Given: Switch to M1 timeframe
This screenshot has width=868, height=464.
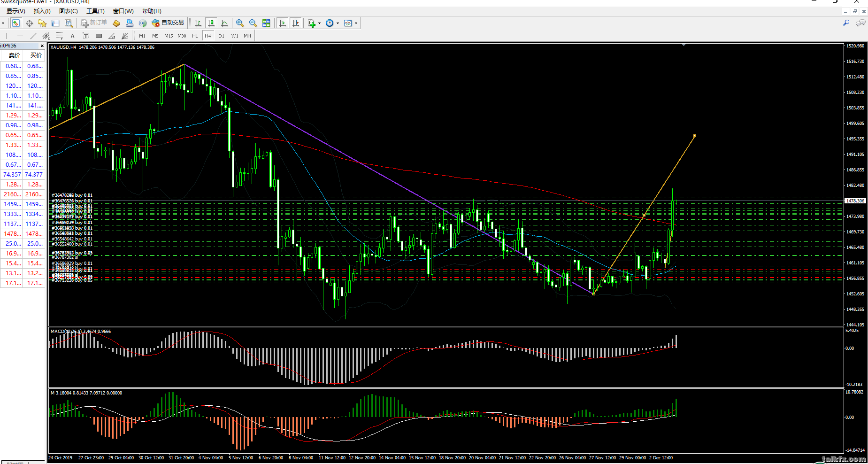Looking at the screenshot, I should [142, 36].
